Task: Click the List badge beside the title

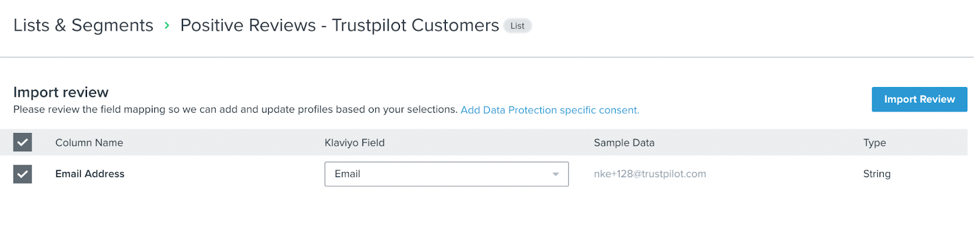Action: (x=518, y=26)
